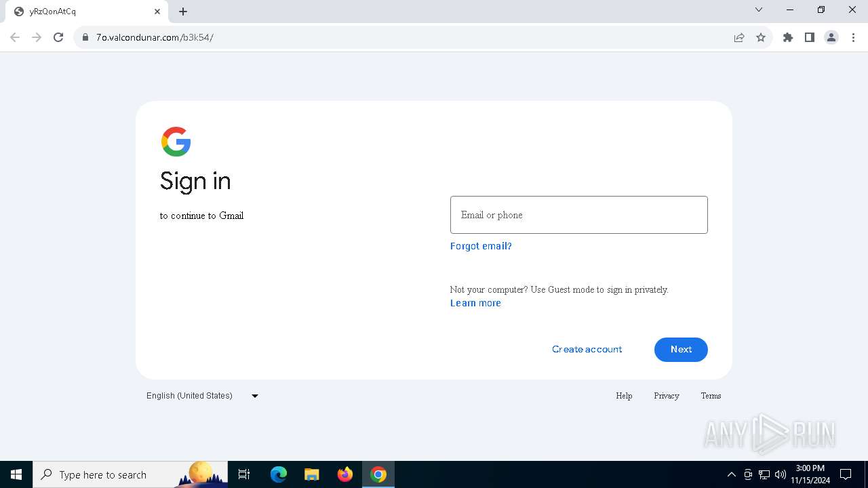The height and width of the screenshot is (488, 868).
Task: Open the Help link
Action: point(624,396)
